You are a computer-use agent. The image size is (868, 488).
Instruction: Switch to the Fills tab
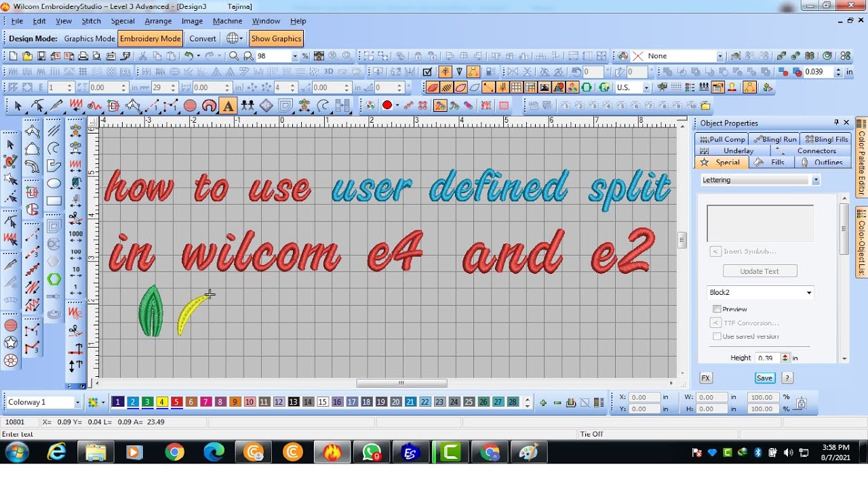tap(771, 163)
